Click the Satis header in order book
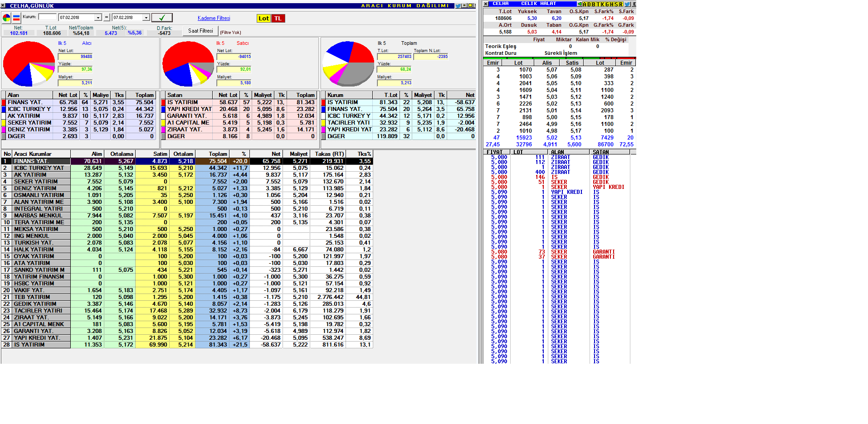Viewport: 868px width, 424px height. 572,63
